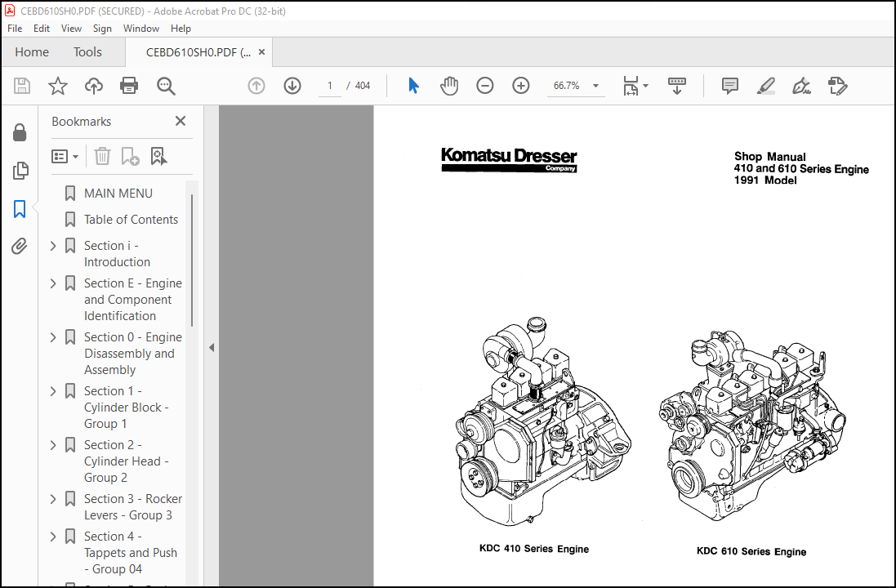Click the star bookmark icon in toolbar
This screenshot has height=588, width=896.
pyautogui.click(x=58, y=86)
